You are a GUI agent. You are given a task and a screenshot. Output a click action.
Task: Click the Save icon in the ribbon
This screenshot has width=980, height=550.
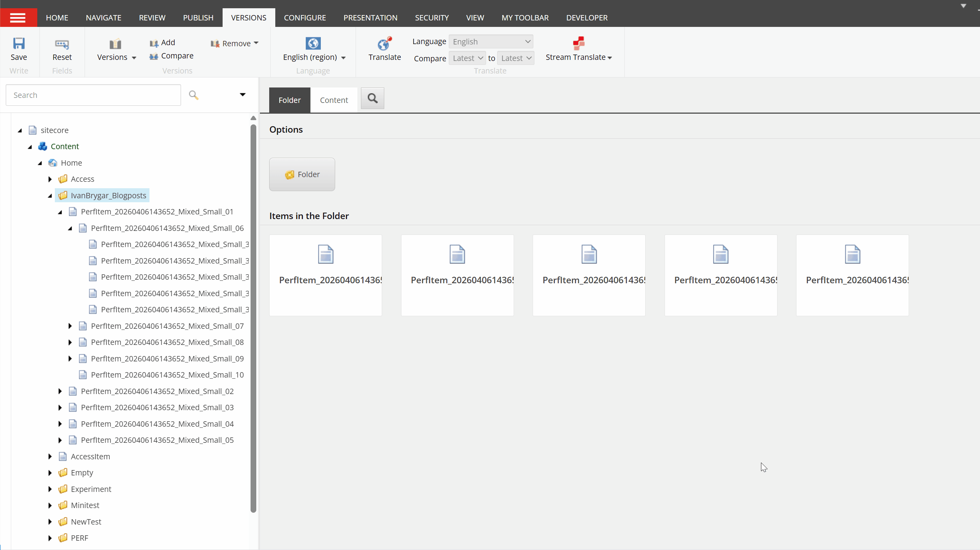tap(19, 43)
